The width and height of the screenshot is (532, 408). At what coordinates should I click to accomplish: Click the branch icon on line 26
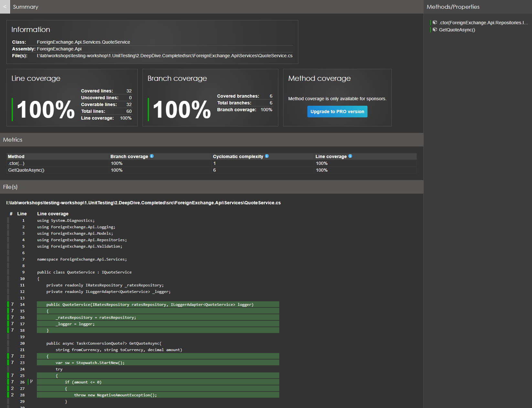click(x=31, y=382)
